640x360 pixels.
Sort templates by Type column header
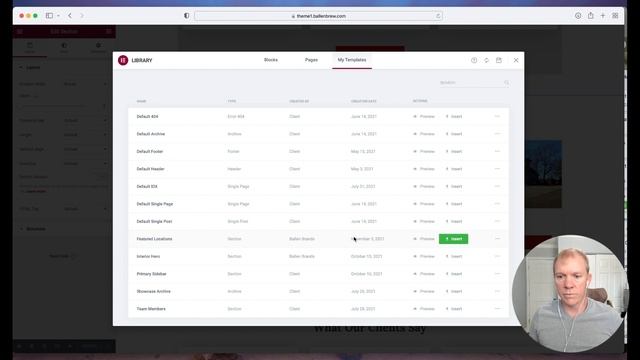pyautogui.click(x=232, y=101)
